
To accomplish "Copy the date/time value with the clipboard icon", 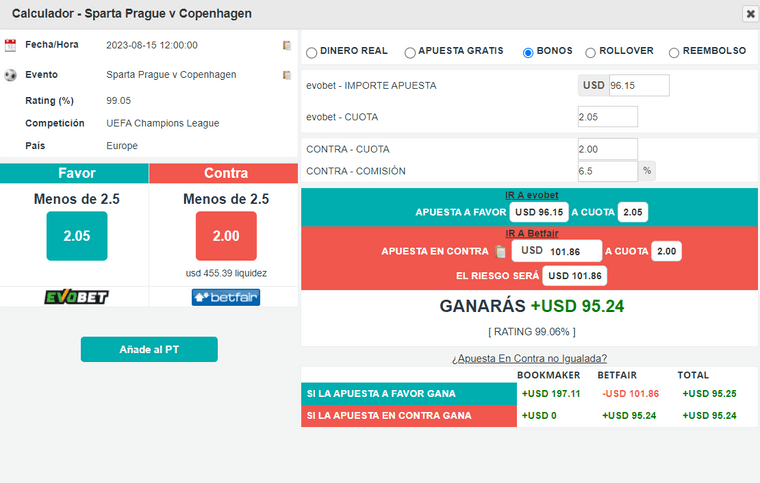I will coord(287,45).
